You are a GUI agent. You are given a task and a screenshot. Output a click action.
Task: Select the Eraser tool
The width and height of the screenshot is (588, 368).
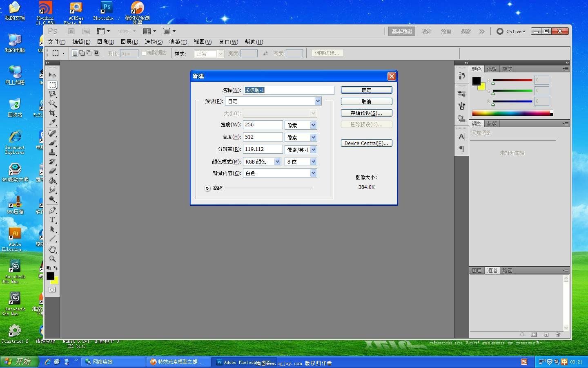[52, 171]
